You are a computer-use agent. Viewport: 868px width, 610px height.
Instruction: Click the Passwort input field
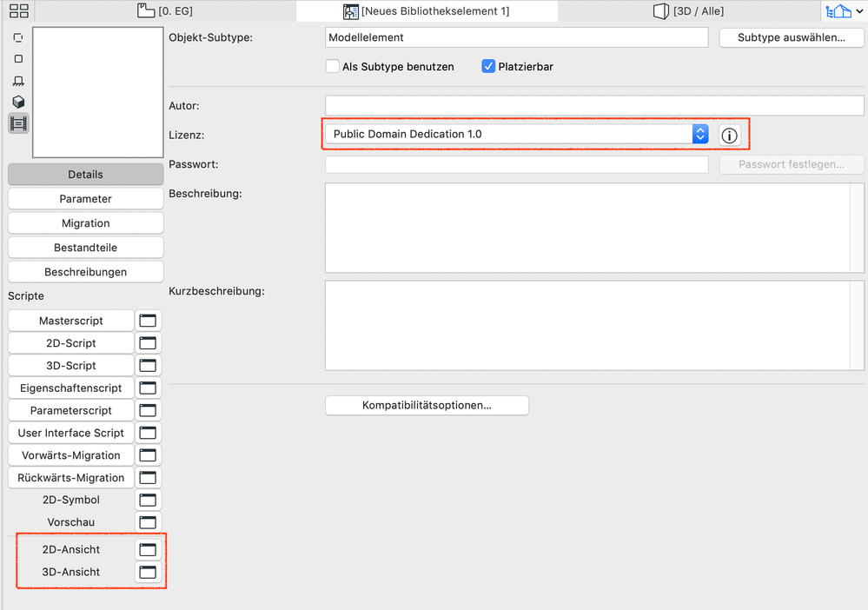tap(516, 164)
